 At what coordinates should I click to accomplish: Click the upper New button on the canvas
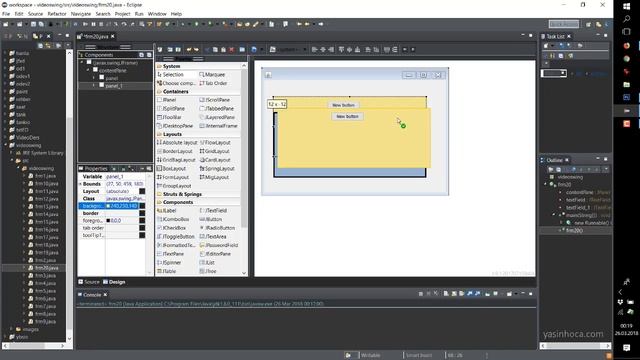click(x=343, y=105)
